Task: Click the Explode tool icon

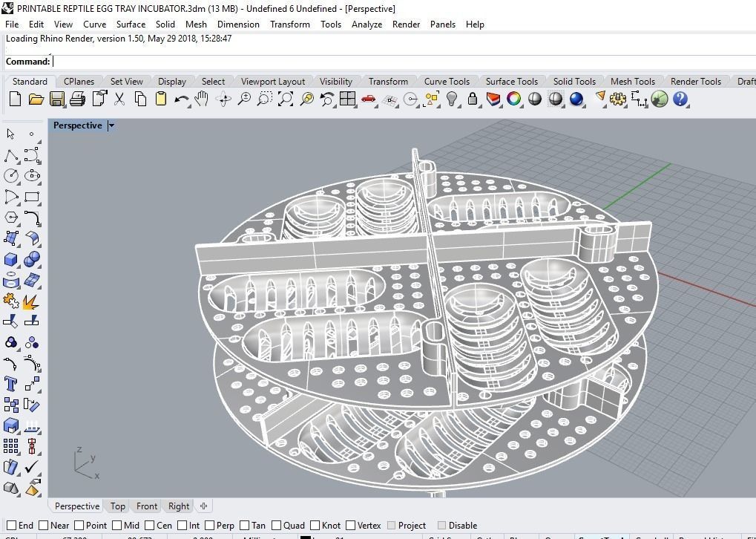Action: pos(31,301)
